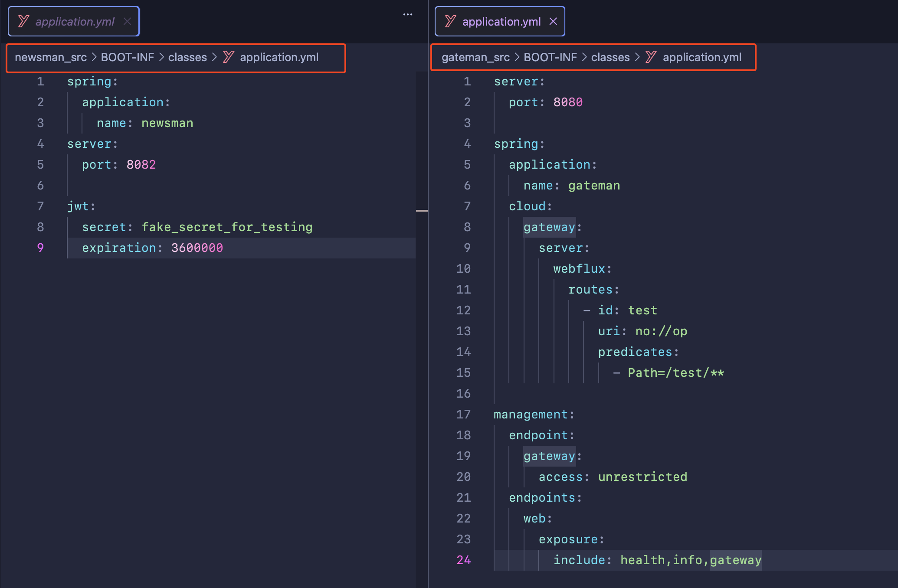Click line number 24 in right editor

point(463,560)
